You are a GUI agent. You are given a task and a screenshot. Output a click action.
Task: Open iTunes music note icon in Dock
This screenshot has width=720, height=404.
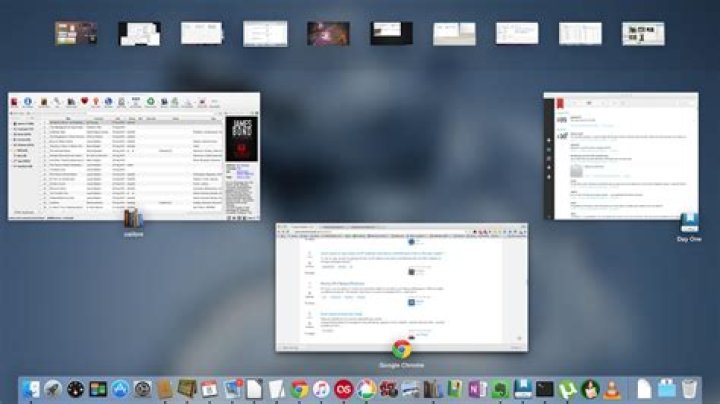[x=321, y=389]
